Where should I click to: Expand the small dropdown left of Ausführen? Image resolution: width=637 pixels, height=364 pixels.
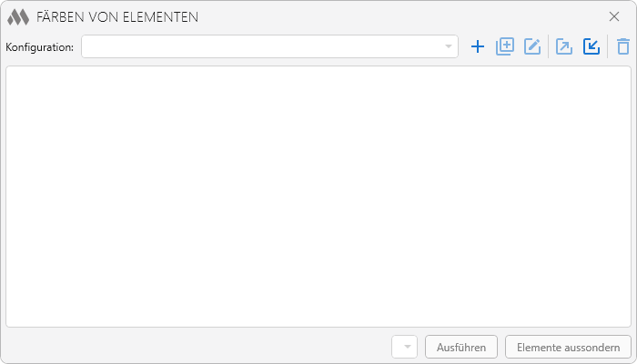click(x=405, y=347)
